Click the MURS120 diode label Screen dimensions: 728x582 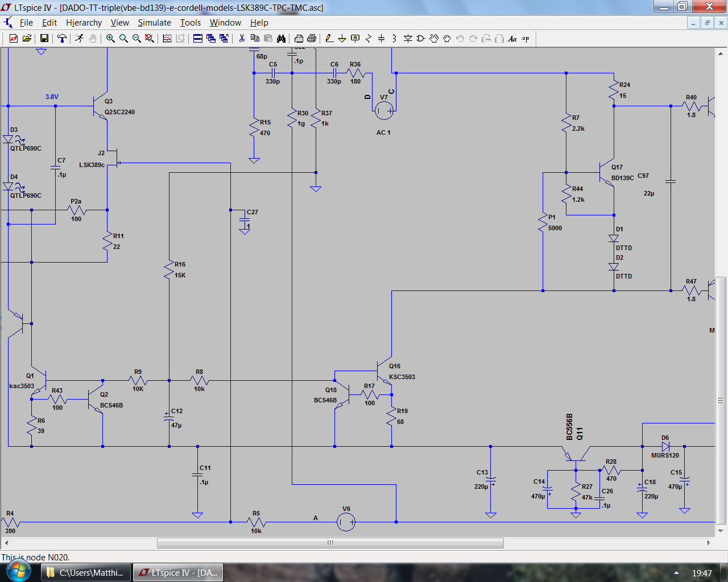pos(665,455)
